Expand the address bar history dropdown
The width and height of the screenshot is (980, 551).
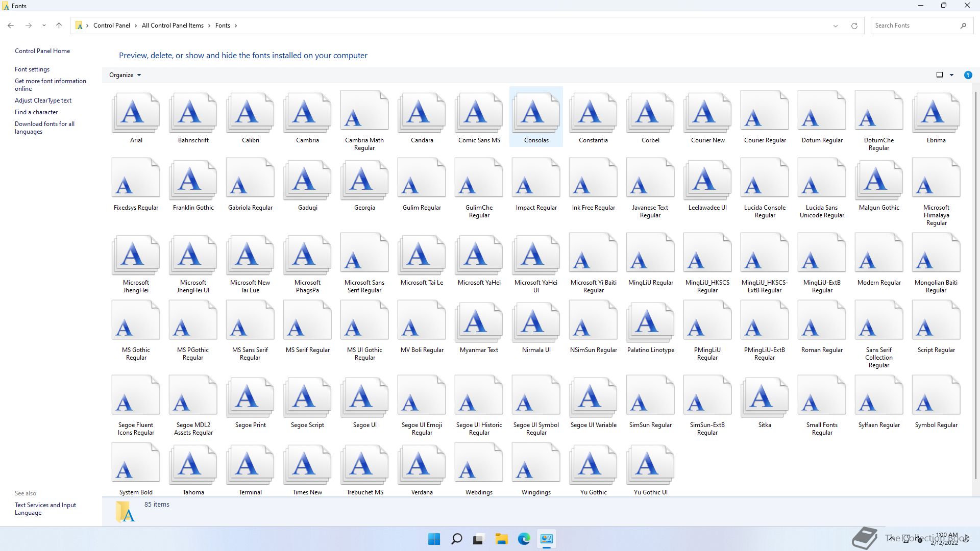pyautogui.click(x=836, y=26)
